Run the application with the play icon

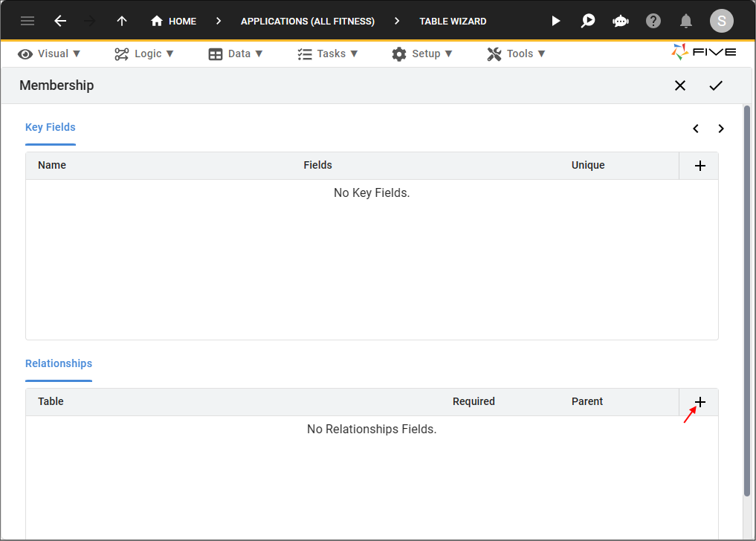[556, 21]
